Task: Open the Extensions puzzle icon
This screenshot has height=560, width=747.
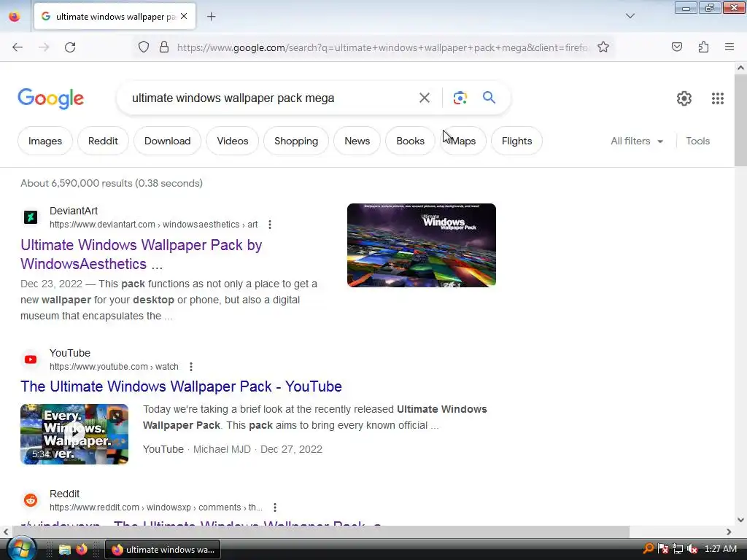Action: (703, 47)
